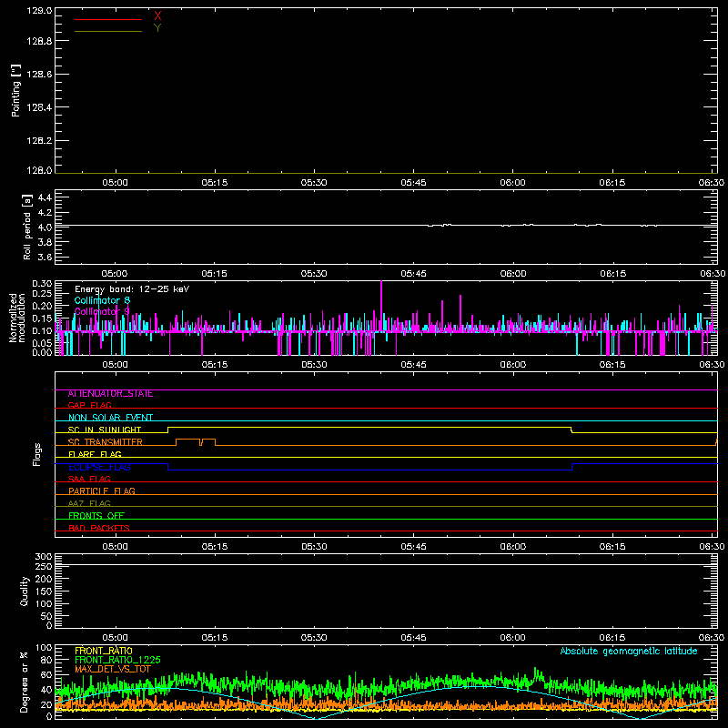Click the 129.0 pointing axis tick label
The image size is (728, 728).
point(39,11)
